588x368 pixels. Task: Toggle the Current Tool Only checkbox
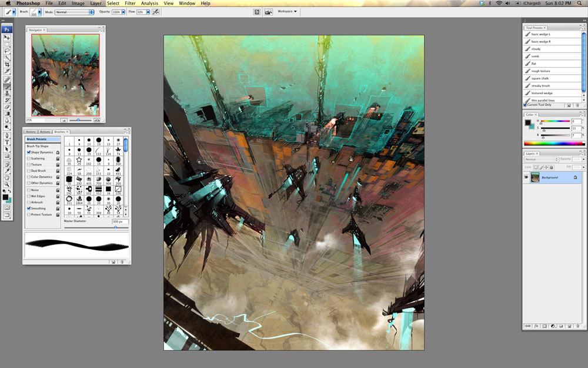click(x=525, y=105)
